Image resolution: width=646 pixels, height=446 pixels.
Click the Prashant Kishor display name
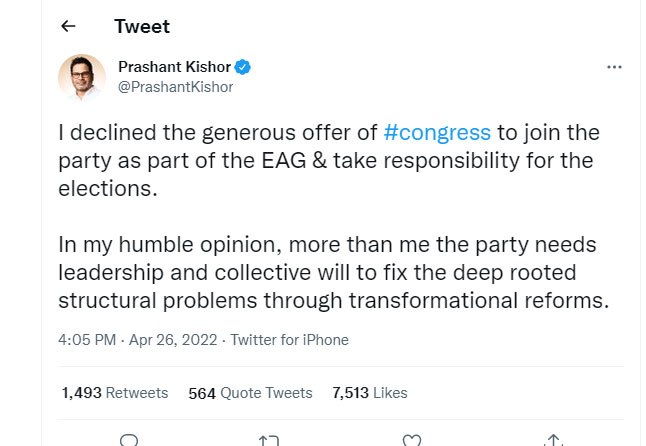pos(174,67)
